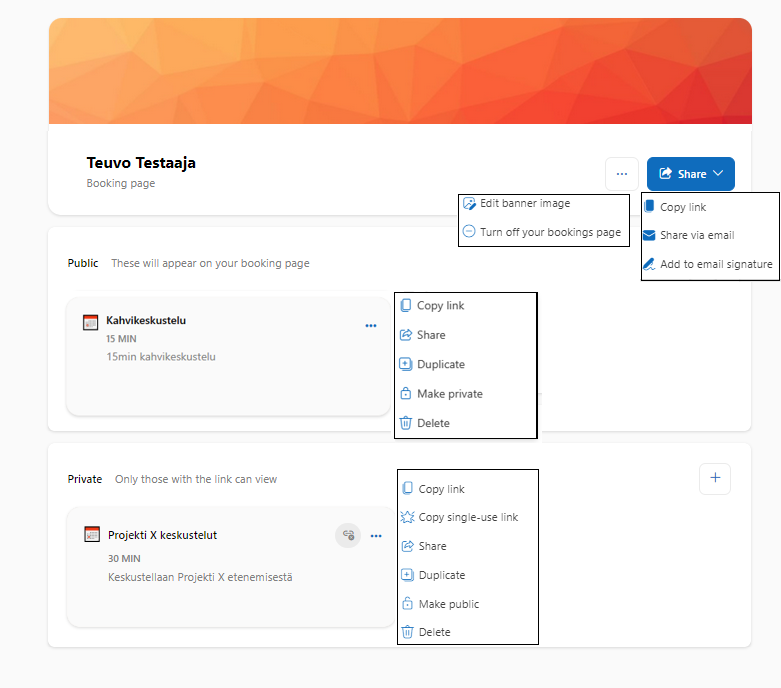Click the 15min kahvikeskustelu description
781x688 pixels.
[161, 357]
